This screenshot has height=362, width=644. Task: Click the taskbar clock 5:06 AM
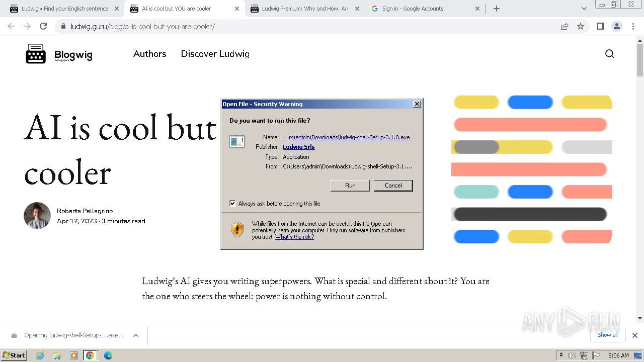coord(618,355)
